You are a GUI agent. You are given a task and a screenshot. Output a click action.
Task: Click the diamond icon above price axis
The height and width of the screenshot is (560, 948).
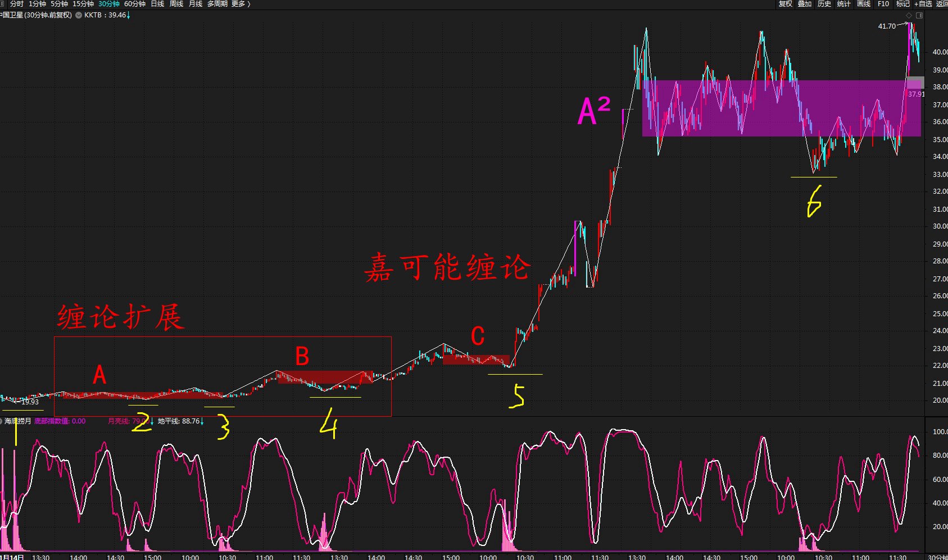[x=909, y=15]
